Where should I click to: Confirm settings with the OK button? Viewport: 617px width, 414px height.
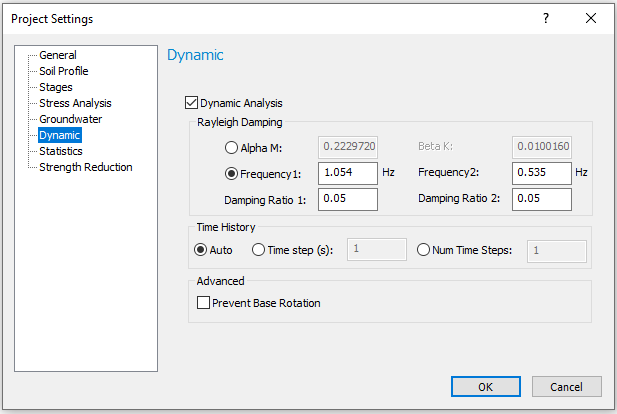[x=486, y=387]
